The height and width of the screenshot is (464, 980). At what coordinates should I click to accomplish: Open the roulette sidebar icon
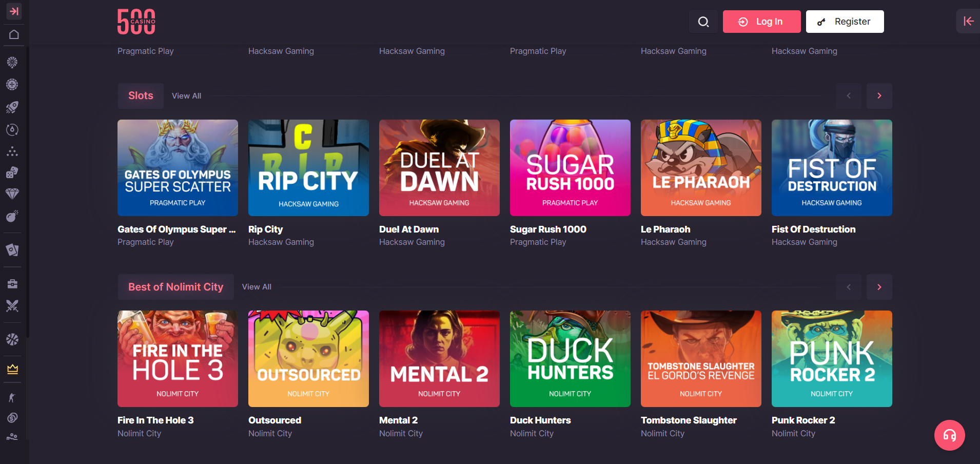pyautogui.click(x=12, y=85)
